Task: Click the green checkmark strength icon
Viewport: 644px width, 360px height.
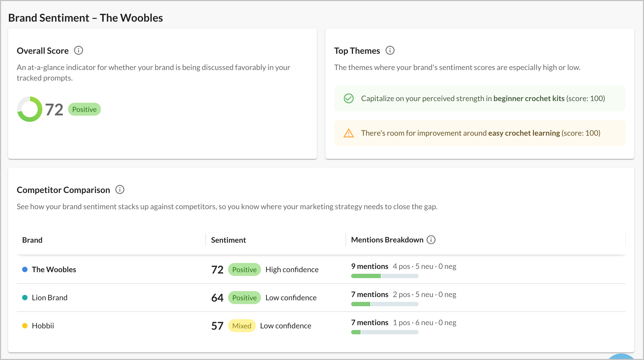Action: [349, 98]
